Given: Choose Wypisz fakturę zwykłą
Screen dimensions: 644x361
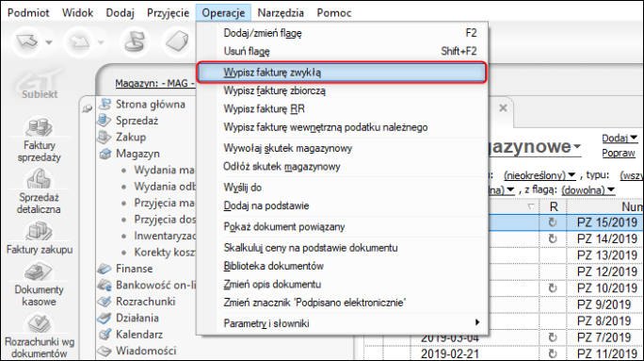Looking at the screenshot, I should tap(342, 73).
